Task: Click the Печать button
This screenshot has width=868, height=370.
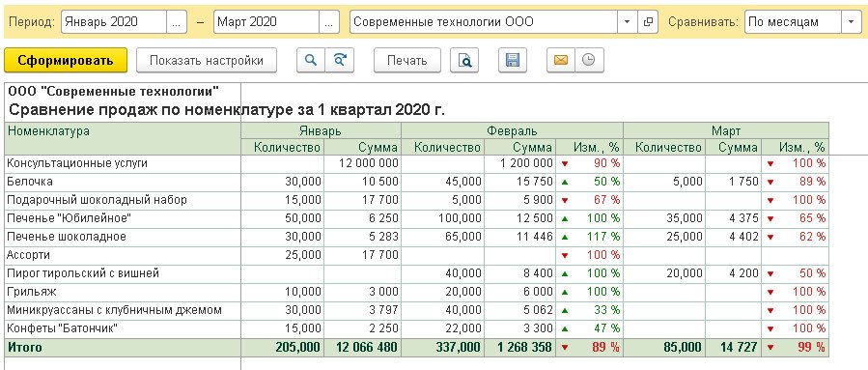Action: click(x=407, y=60)
